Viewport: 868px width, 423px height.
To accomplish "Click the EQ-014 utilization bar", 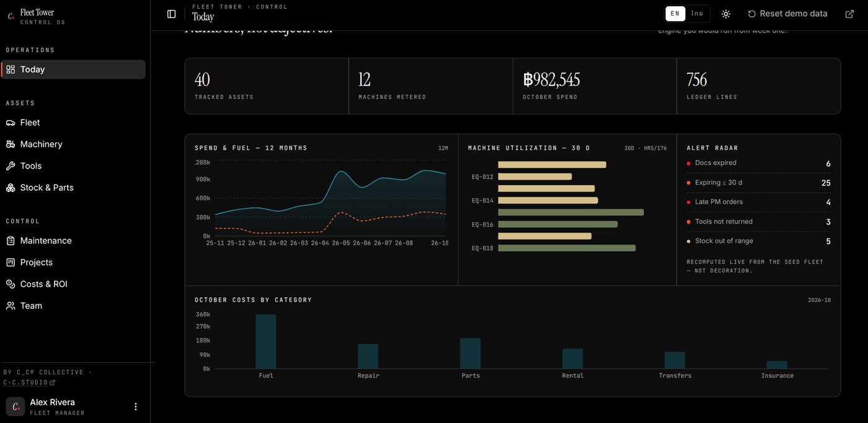I will point(548,201).
